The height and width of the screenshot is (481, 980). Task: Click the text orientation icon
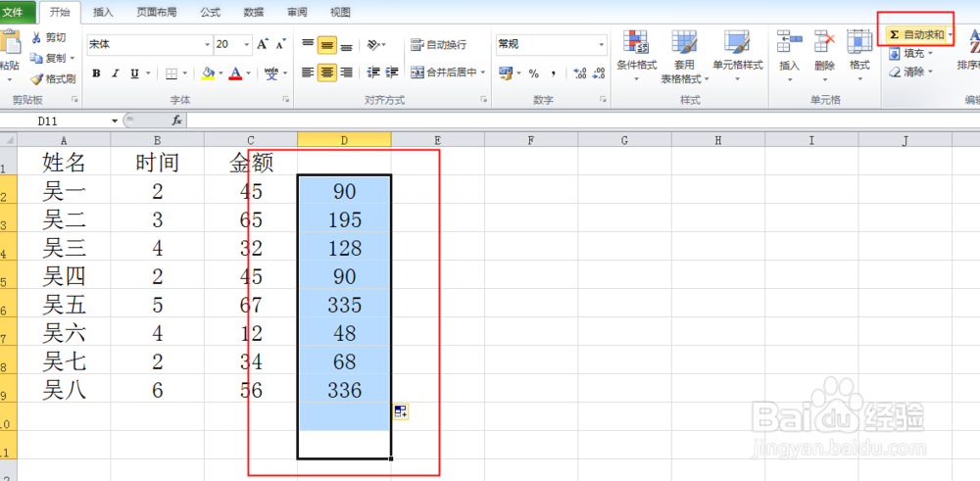pos(373,44)
